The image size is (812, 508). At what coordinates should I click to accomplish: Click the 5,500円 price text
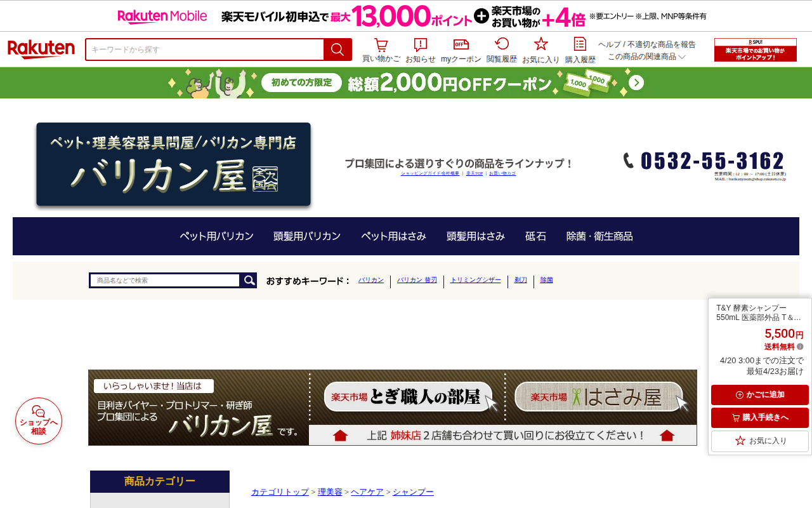[784, 334]
